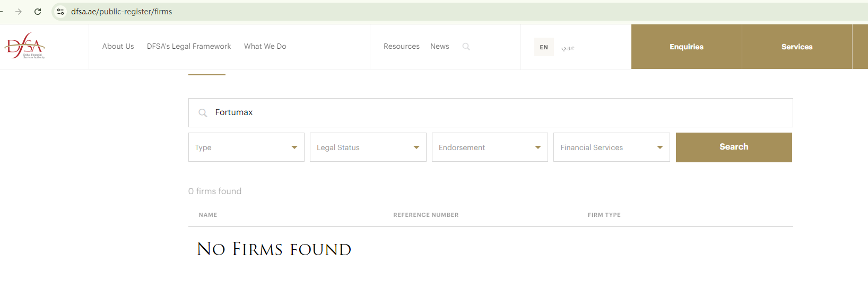Click the FIRM TYPE column header

604,215
